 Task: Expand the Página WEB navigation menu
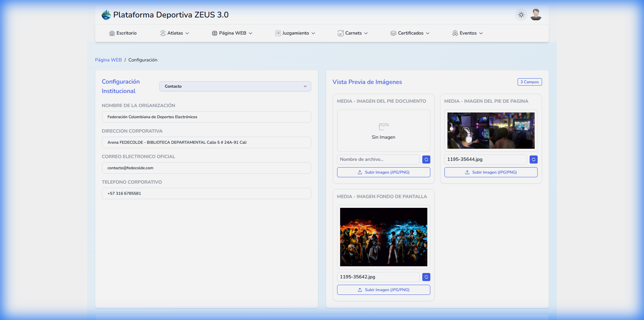point(232,33)
